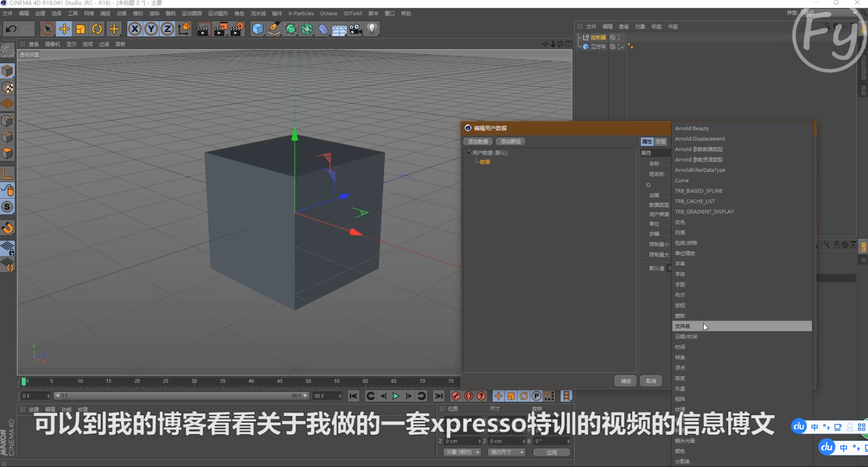Open the 绝对尺寸 dropdown
Screen dimensions: 868x467
[506, 452]
